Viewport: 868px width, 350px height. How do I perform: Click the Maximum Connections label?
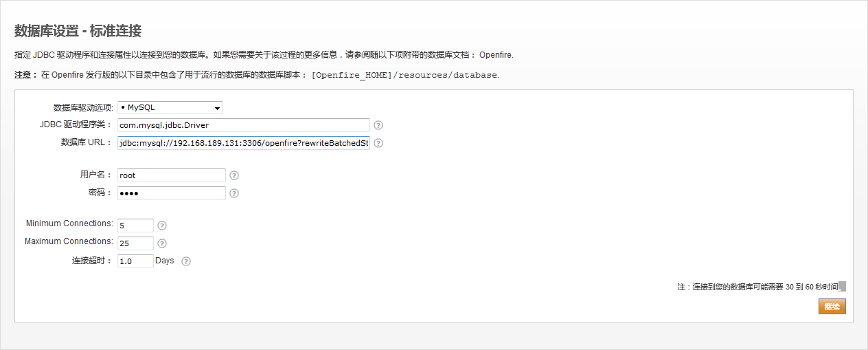coord(69,241)
